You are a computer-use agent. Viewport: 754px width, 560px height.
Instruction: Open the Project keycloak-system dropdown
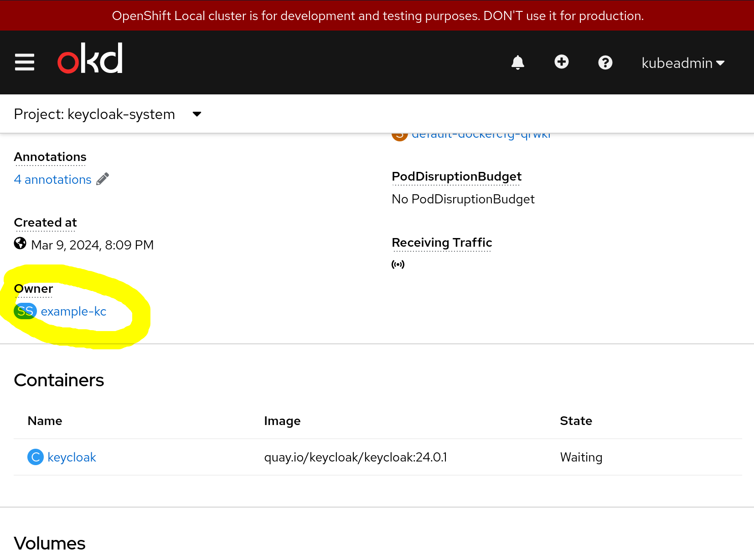pos(108,114)
